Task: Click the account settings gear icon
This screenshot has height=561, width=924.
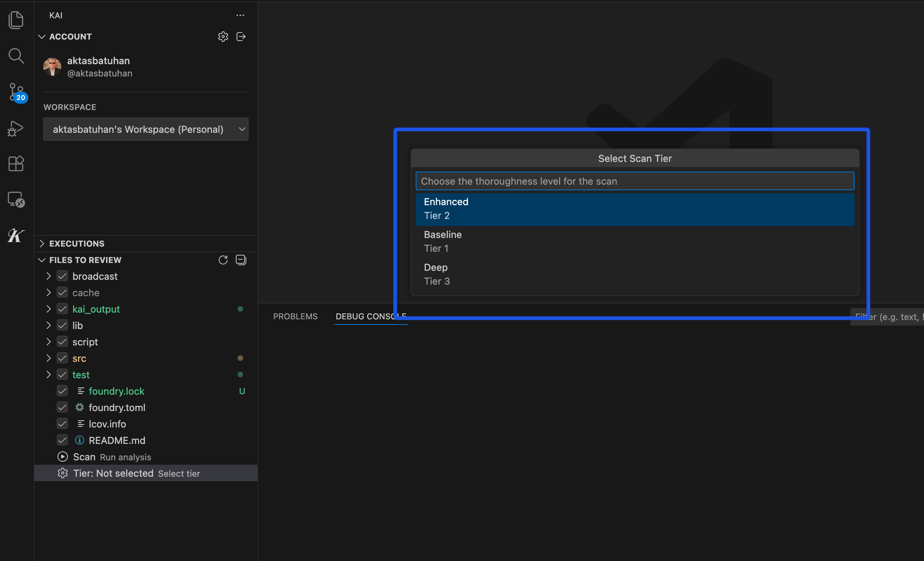Action: [223, 37]
